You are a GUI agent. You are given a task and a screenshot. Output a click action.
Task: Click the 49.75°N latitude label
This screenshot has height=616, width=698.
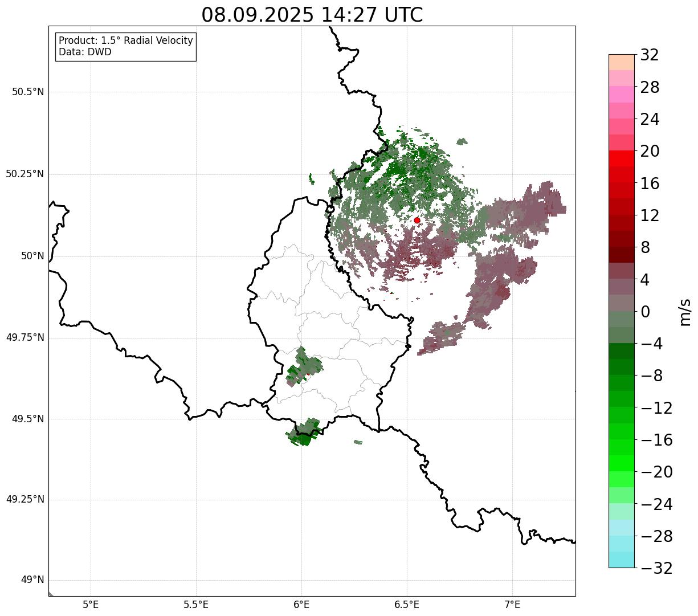pyautogui.click(x=25, y=337)
